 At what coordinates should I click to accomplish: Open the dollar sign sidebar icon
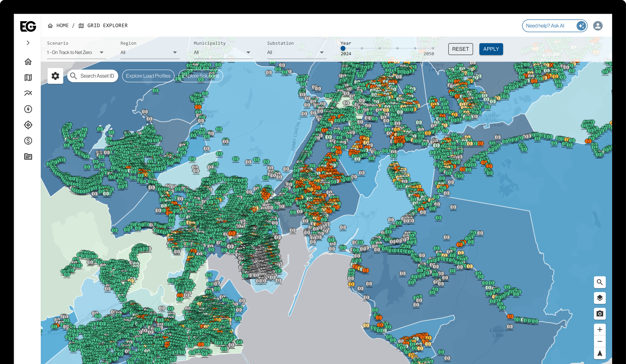[28, 141]
